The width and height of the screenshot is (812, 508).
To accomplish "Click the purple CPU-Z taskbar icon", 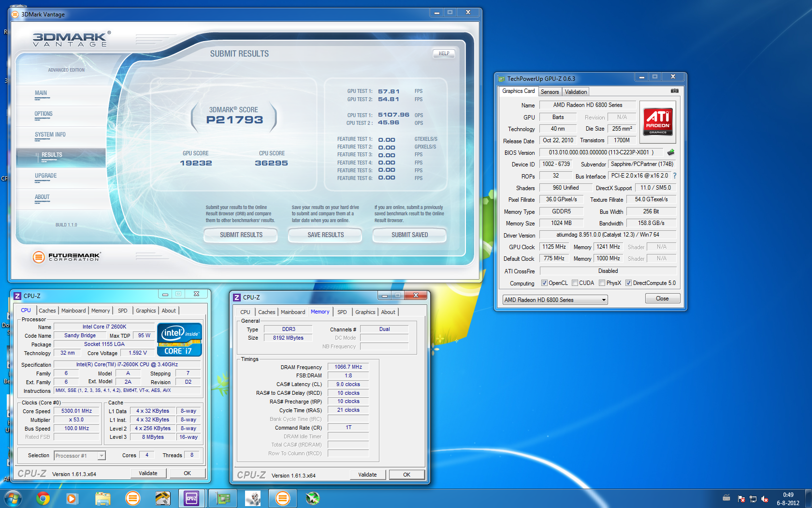I will 191,498.
